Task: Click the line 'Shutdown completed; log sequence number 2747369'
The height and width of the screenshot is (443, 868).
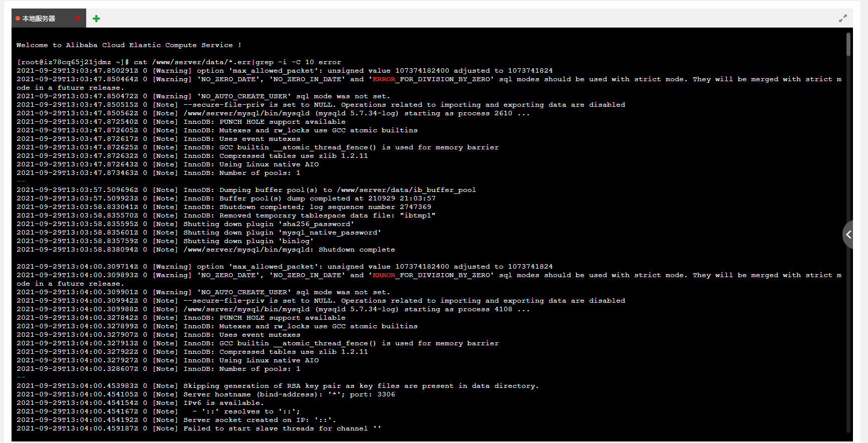Action: 224,207
